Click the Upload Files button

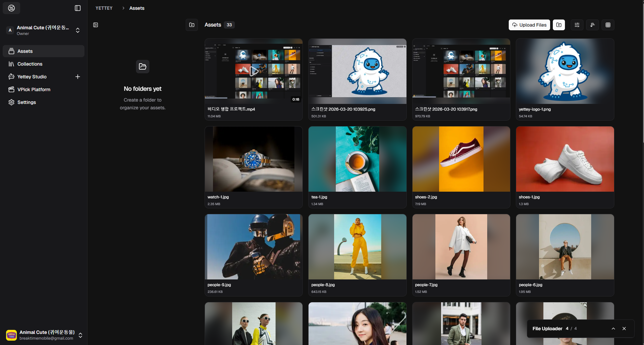(x=529, y=25)
